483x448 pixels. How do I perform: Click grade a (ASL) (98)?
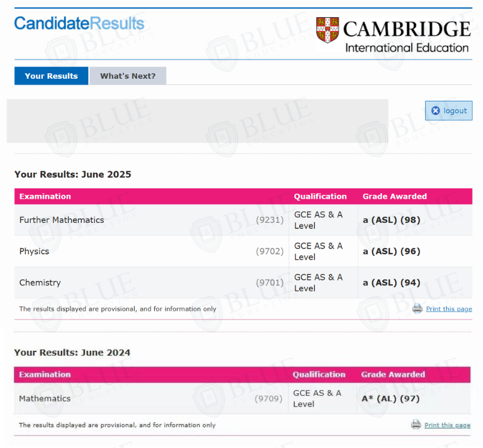(x=391, y=220)
